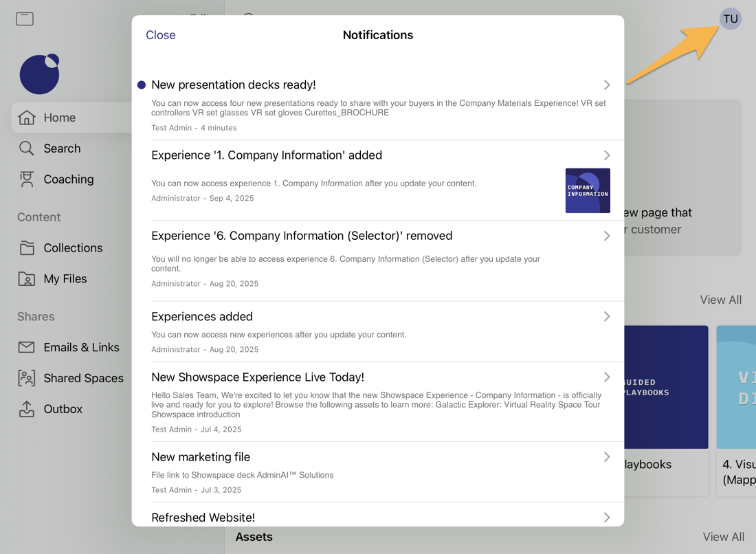Image resolution: width=756 pixels, height=554 pixels.
Task: Browse Collections via the folder icon
Action: tap(26, 247)
